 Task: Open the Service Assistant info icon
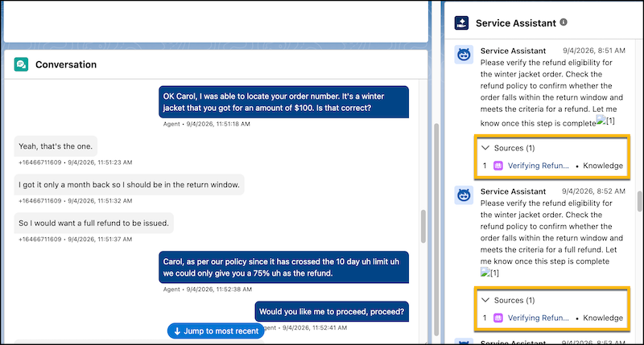(563, 23)
